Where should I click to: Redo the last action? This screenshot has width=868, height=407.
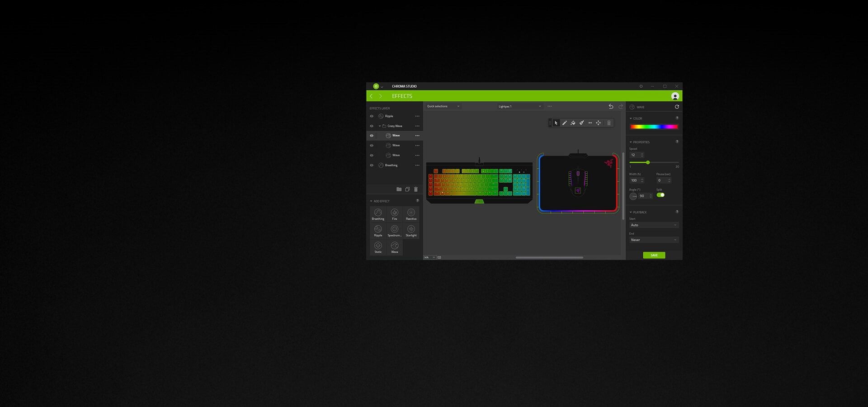pyautogui.click(x=621, y=106)
